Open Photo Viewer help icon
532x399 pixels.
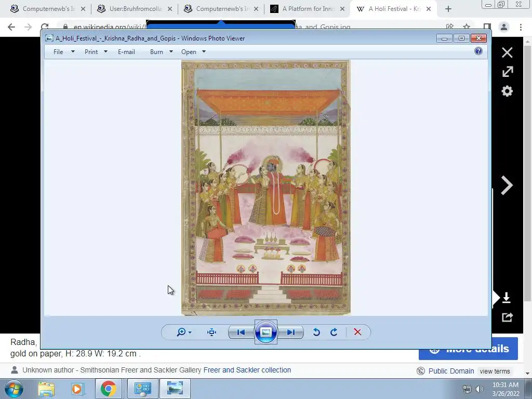[x=478, y=51]
